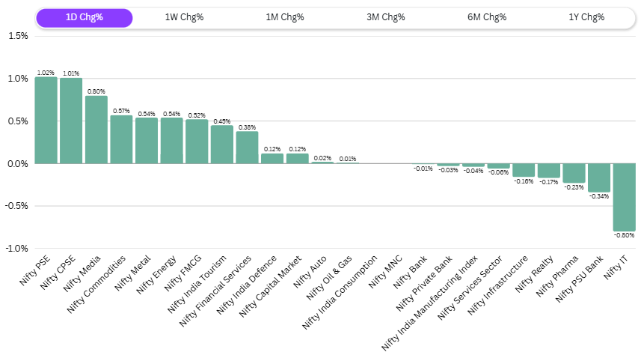Viewport: 644px width, 361px height.
Task: Click the Nifty India Tourism bar
Action: pyautogui.click(x=222, y=145)
